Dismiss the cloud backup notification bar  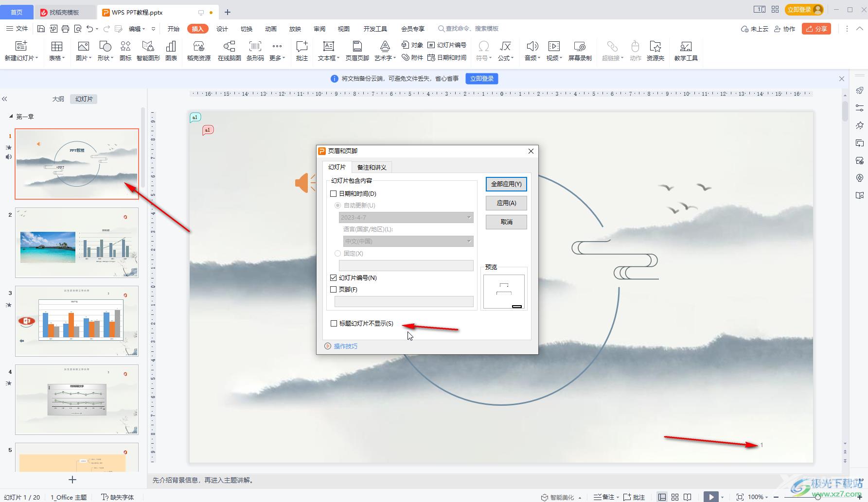point(842,78)
